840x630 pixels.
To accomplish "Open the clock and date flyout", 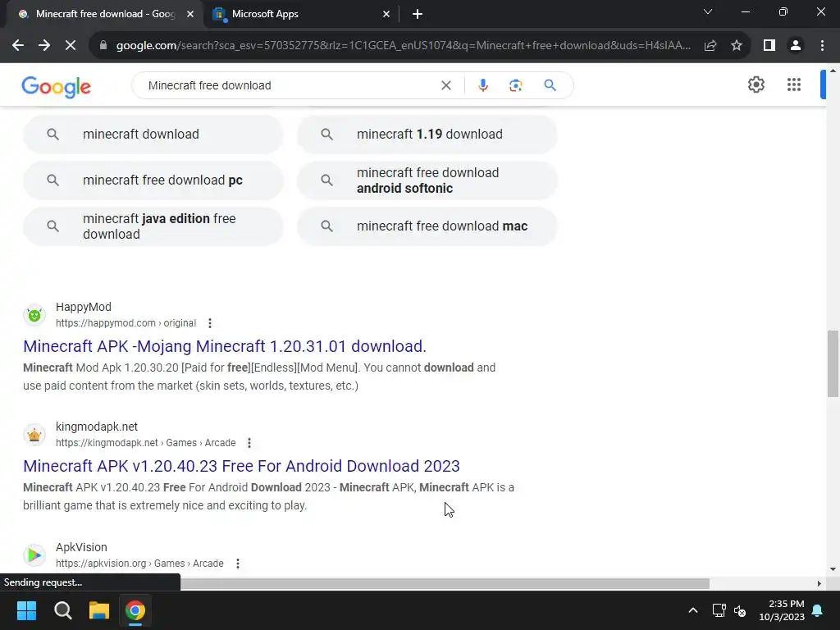I will pyautogui.click(x=782, y=610).
